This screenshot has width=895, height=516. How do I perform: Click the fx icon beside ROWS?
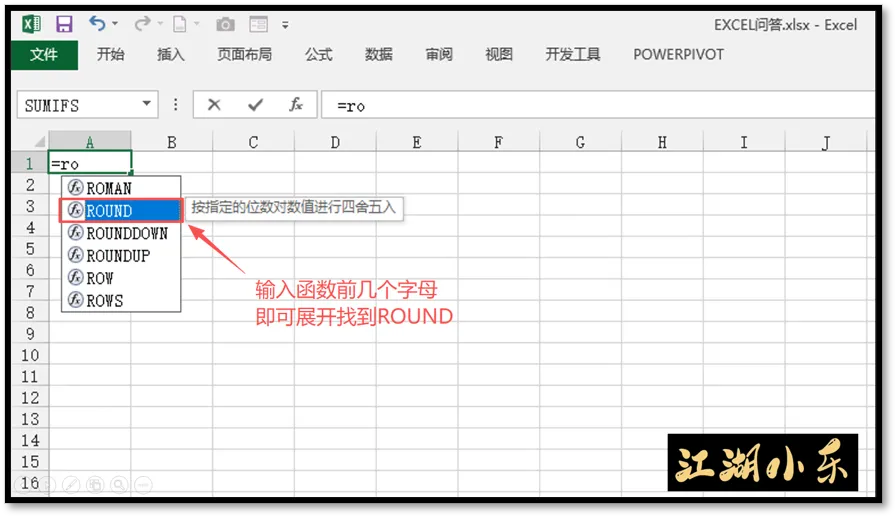pos(75,300)
